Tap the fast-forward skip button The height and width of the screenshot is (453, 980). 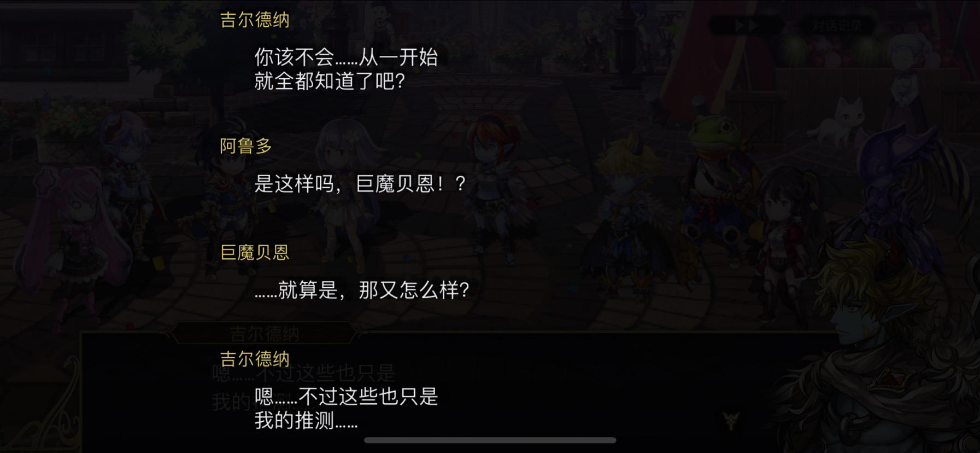745,25
